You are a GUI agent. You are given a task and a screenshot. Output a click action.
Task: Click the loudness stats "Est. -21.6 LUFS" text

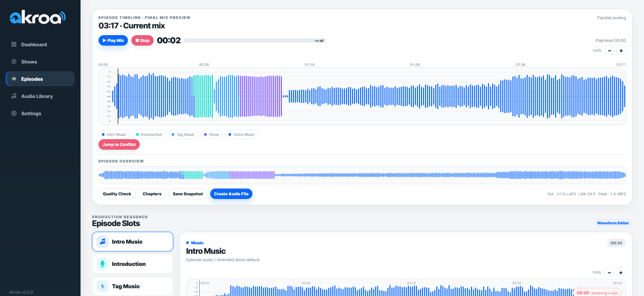[x=587, y=194]
